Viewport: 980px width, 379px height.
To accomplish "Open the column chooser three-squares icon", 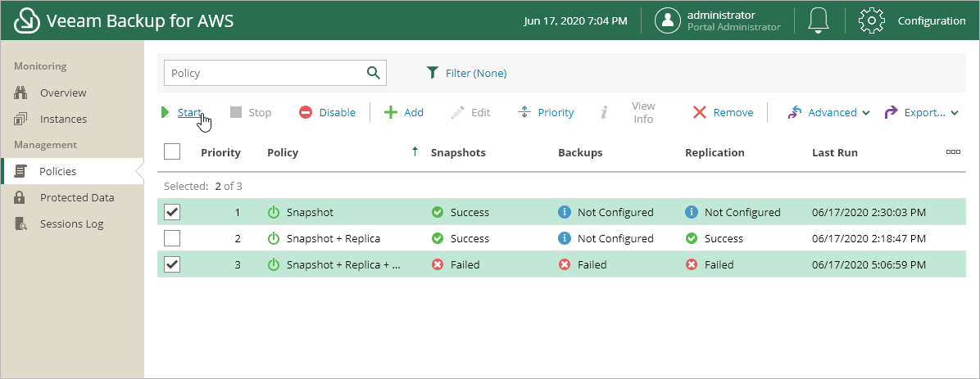I will 953,151.
